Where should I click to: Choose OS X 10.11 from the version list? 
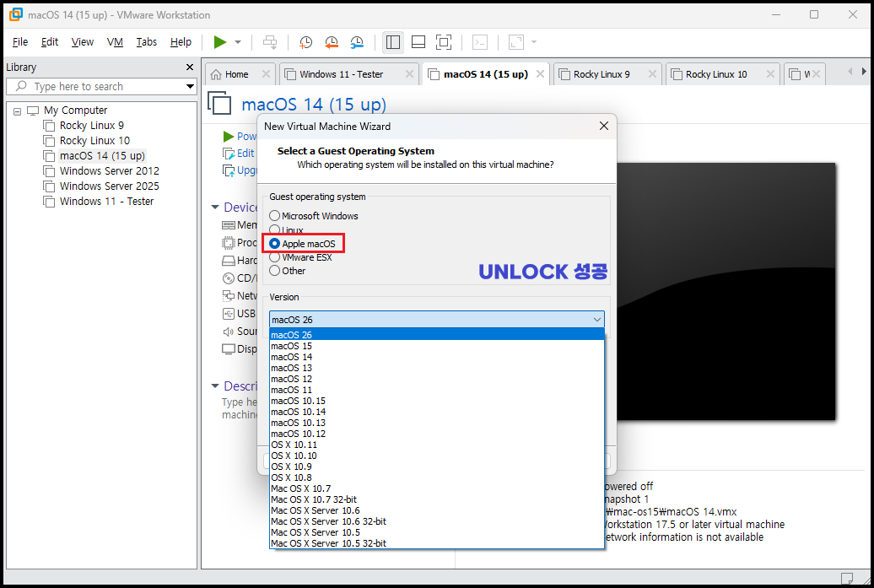(436, 445)
